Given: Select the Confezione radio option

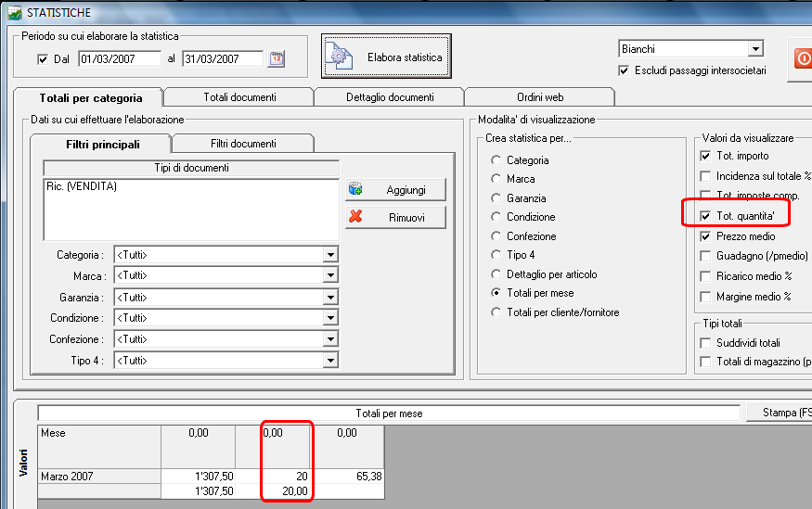Looking at the screenshot, I should click(x=496, y=236).
